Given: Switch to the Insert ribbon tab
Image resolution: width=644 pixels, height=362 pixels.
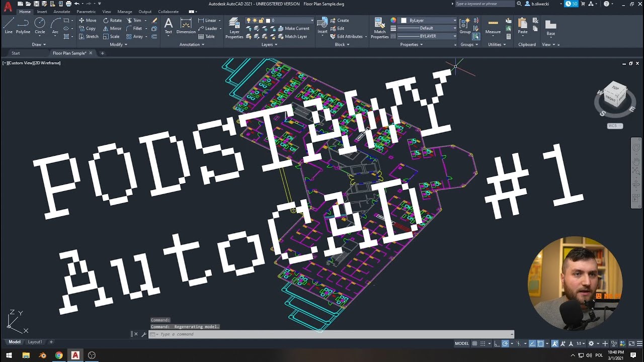Looking at the screenshot, I should (42, 12).
